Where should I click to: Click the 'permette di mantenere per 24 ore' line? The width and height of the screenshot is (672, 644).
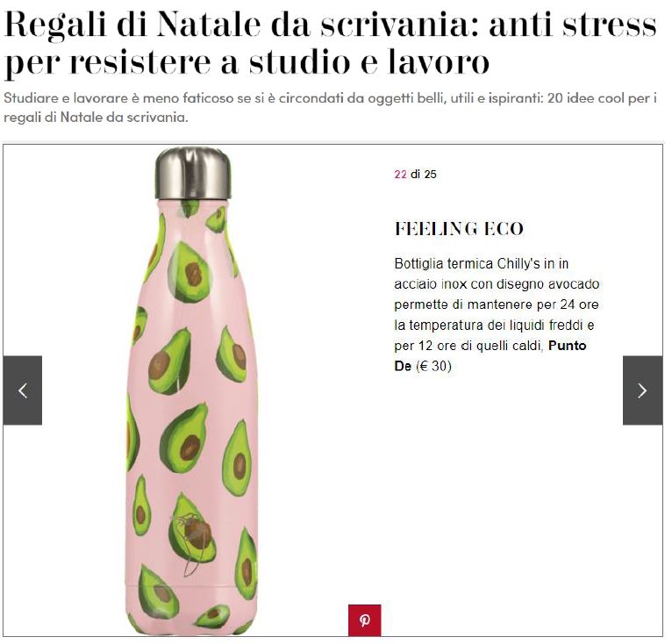point(497,304)
